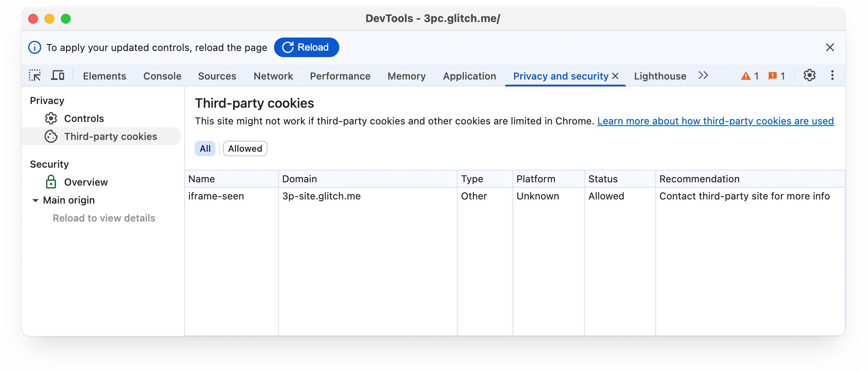Viewport: 868px width, 372px height.
Task: Select Controls in the Privacy sidebar
Action: click(x=84, y=118)
